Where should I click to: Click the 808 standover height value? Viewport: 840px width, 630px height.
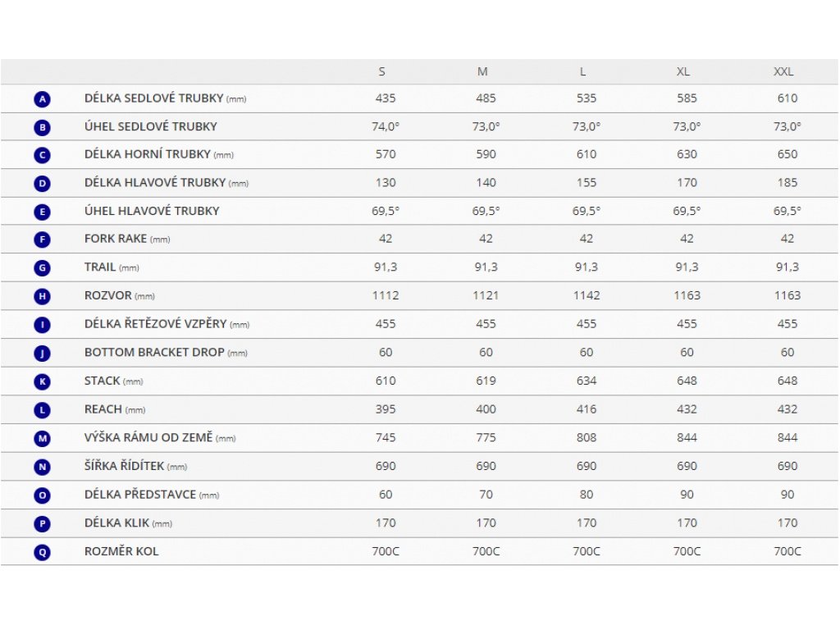[587, 437]
